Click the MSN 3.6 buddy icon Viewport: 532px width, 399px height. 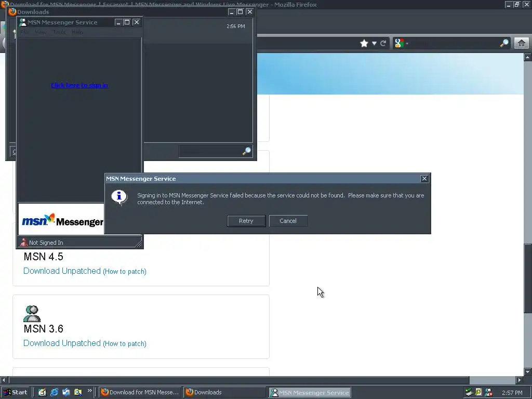point(32,313)
